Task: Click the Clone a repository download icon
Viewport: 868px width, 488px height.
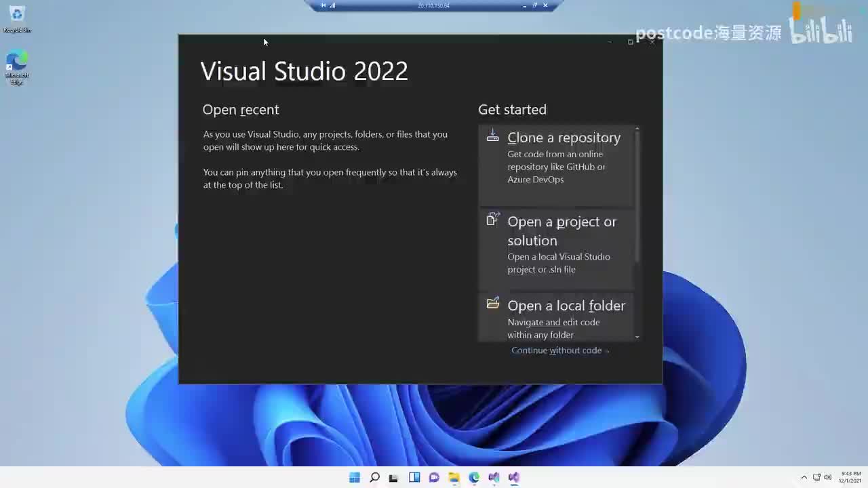Action: coord(493,136)
